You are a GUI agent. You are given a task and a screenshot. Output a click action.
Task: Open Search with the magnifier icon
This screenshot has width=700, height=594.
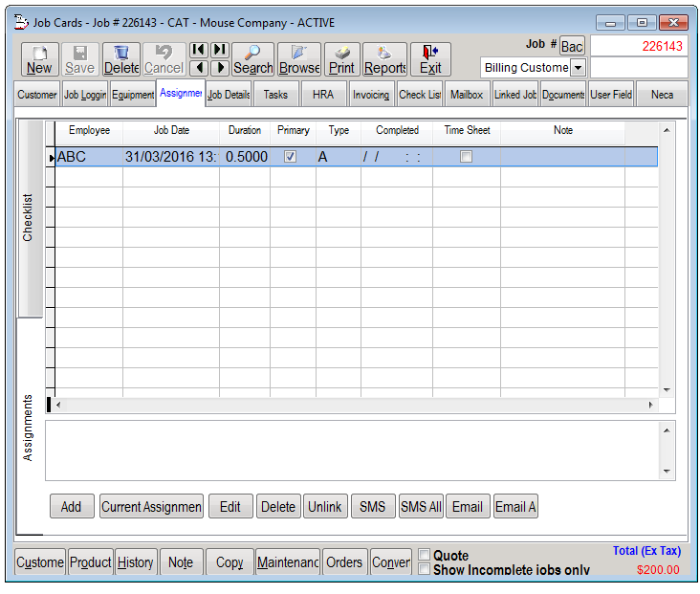click(252, 59)
